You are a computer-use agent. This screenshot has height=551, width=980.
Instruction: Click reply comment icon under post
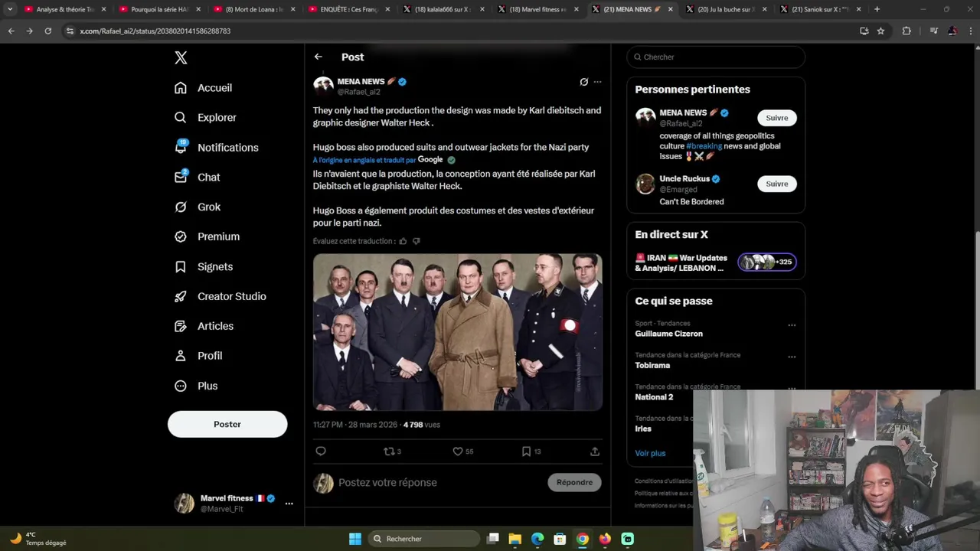(x=321, y=452)
